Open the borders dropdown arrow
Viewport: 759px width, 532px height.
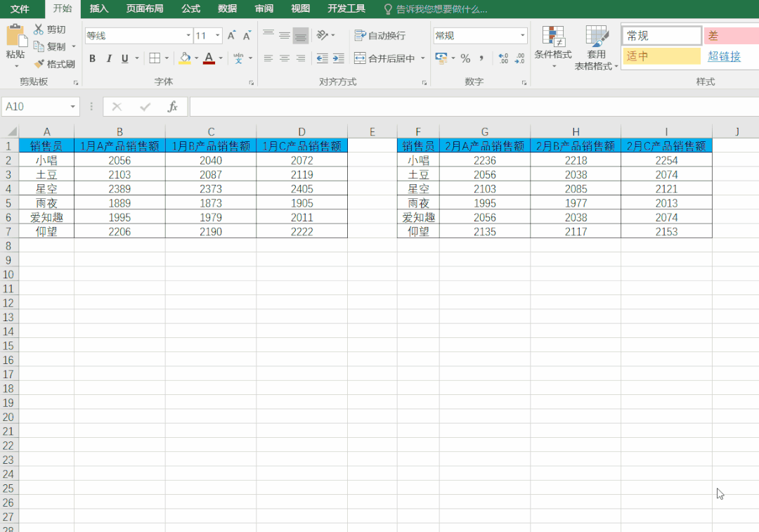coord(167,58)
